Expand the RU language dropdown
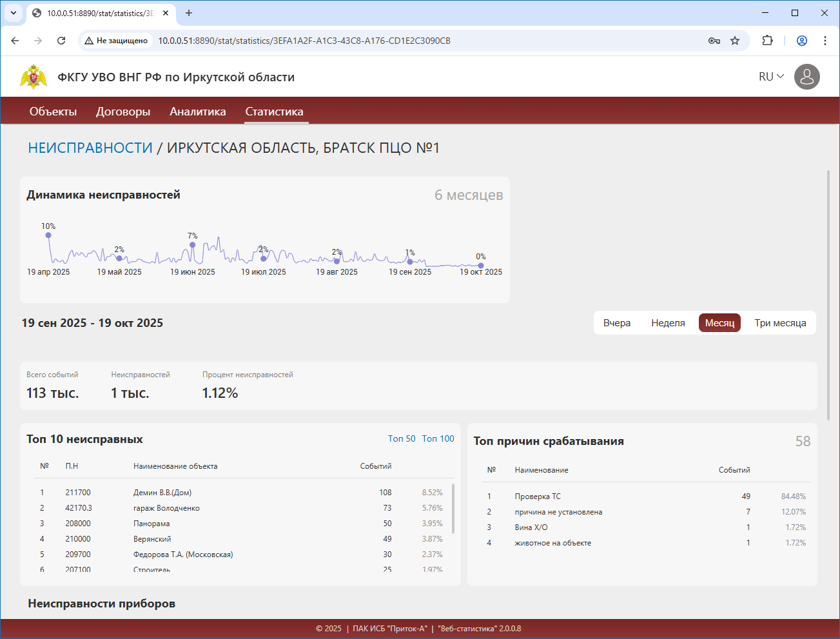This screenshot has height=639, width=840. [771, 77]
